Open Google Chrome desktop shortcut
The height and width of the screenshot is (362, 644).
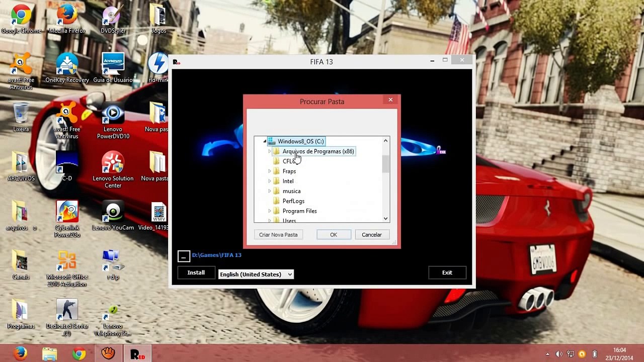21,19
